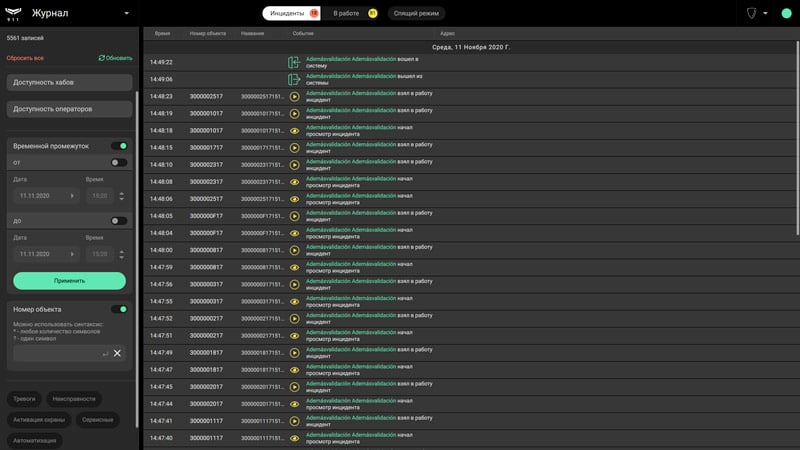Screen dimensions: 800x450
Task: Click the left filter panel scrollbar
Action: click(137, 259)
